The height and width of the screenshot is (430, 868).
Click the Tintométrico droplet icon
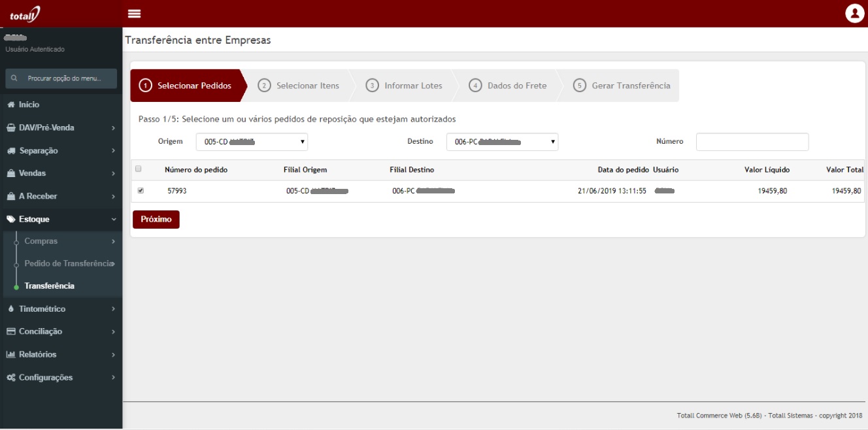tap(11, 308)
